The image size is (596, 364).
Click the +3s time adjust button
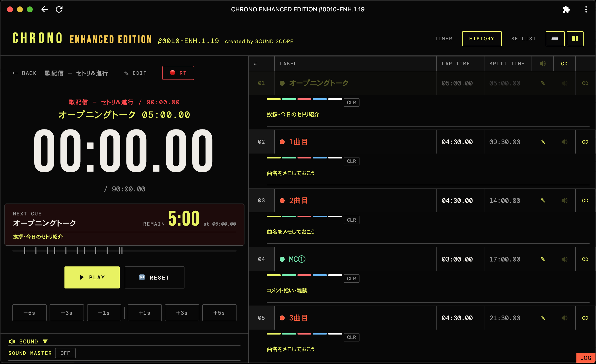pos(182,313)
